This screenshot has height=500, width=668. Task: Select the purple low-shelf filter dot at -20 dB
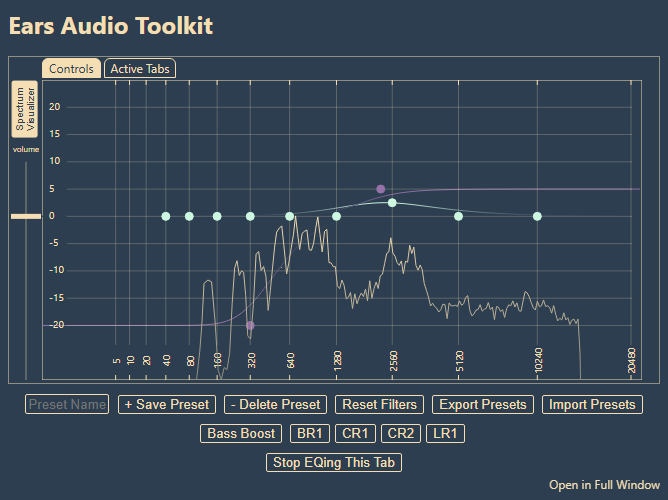250,325
